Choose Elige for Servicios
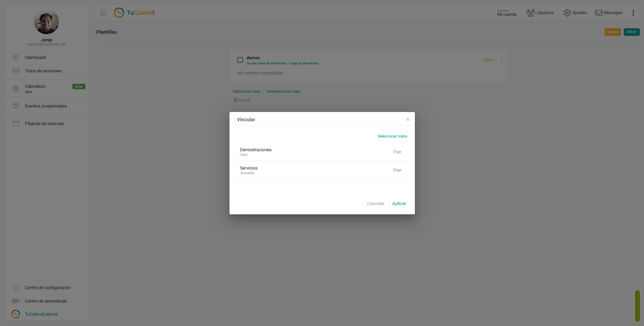Viewport: 644px width, 326px height. (x=397, y=170)
